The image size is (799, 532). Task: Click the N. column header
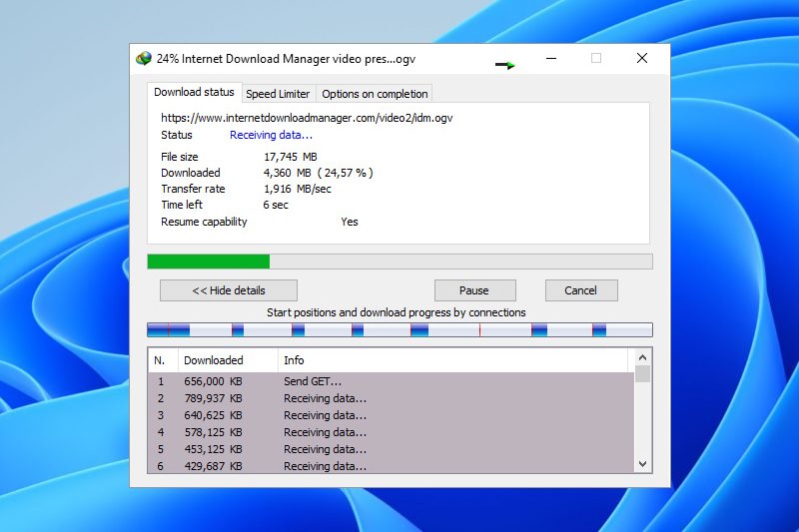click(163, 360)
